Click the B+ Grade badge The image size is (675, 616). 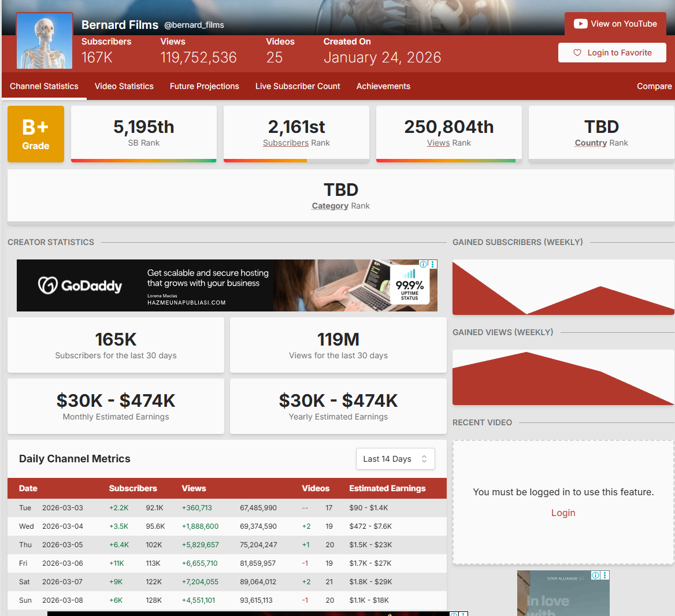point(36,134)
